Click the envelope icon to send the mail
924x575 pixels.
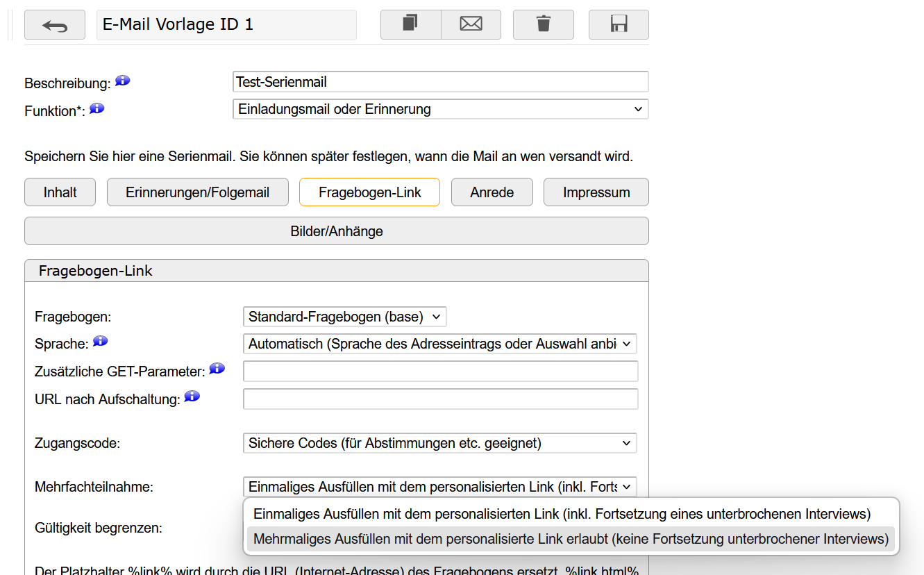coord(471,24)
